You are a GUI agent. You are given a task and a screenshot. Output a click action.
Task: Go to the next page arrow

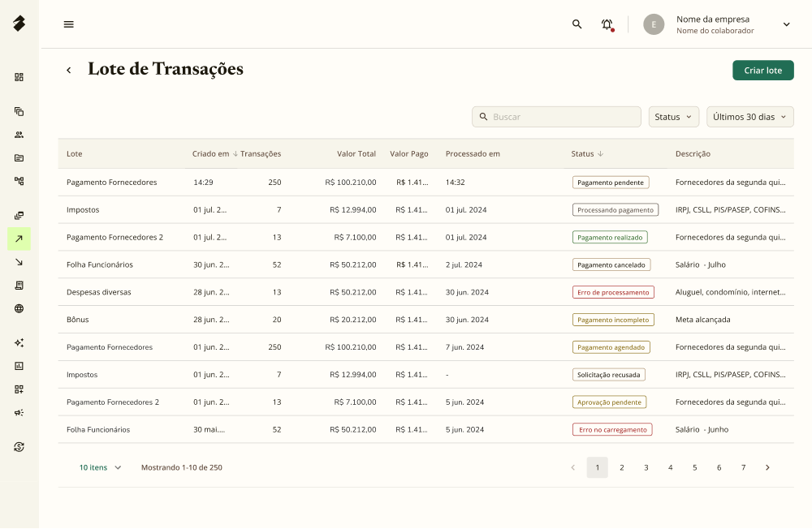(767, 467)
